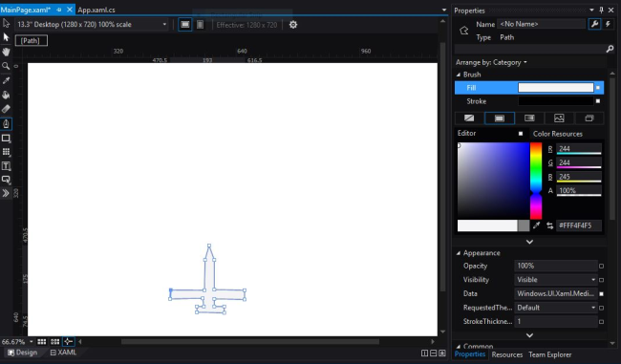Collapse the Appearance section

pyautogui.click(x=459, y=253)
